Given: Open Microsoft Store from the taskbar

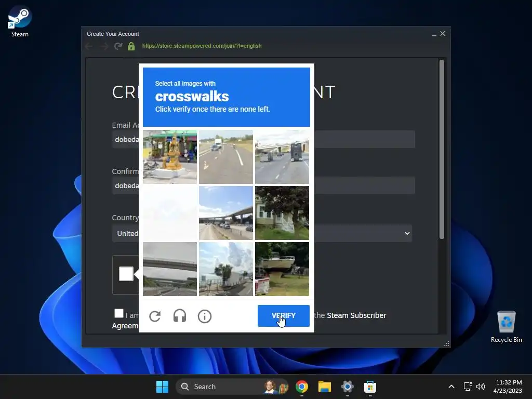Looking at the screenshot, I should click(370, 387).
